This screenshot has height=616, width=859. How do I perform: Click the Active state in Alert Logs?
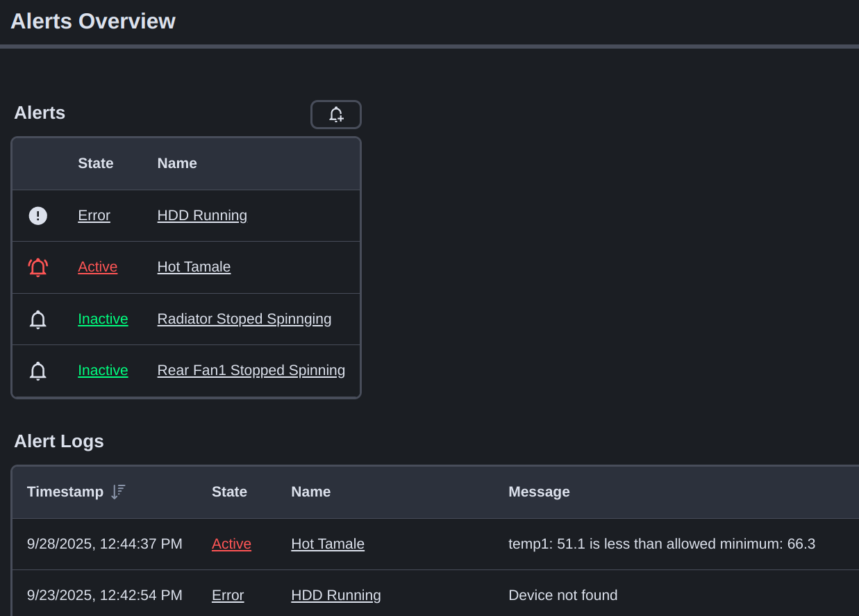click(231, 544)
